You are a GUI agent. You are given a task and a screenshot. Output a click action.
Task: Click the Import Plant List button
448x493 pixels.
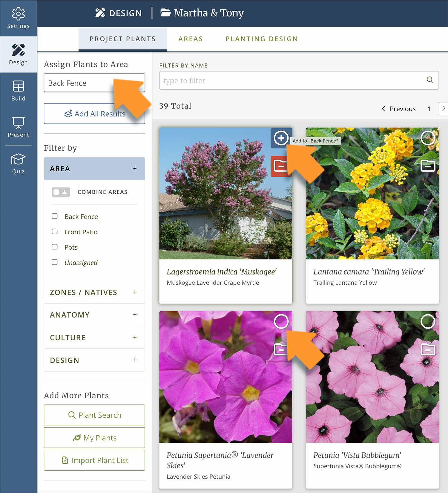click(x=94, y=460)
